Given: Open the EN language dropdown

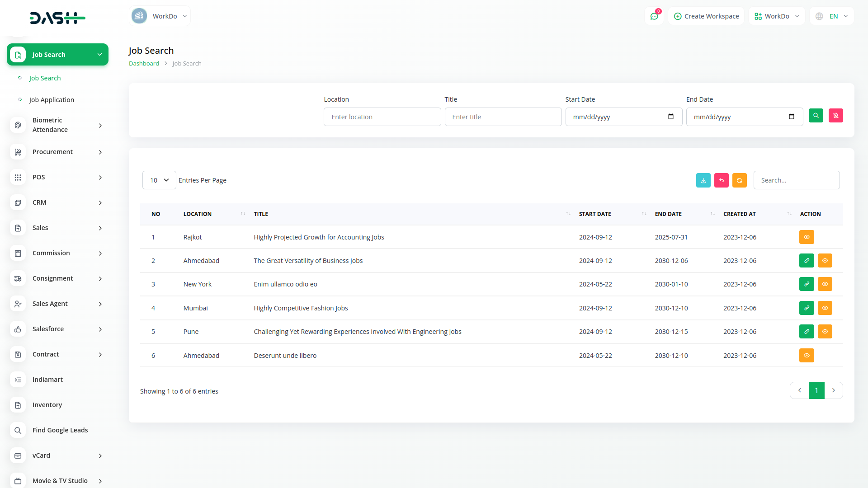Looking at the screenshot, I should click(832, 16).
